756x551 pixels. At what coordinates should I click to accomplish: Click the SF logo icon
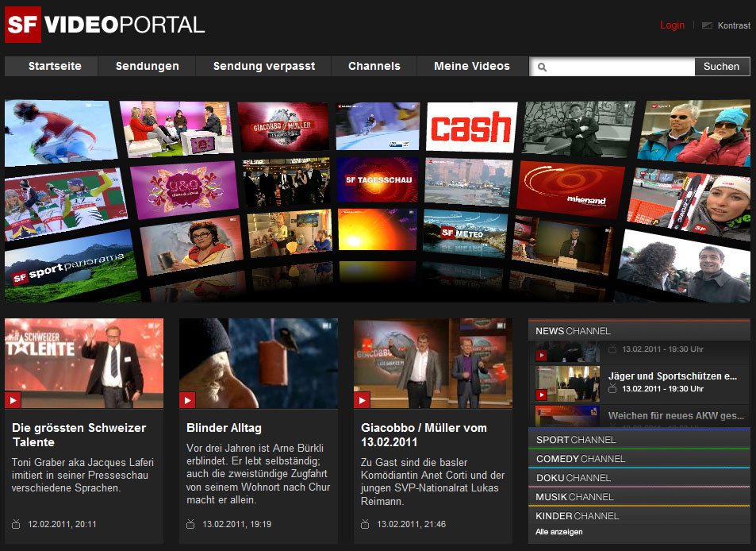click(x=21, y=24)
